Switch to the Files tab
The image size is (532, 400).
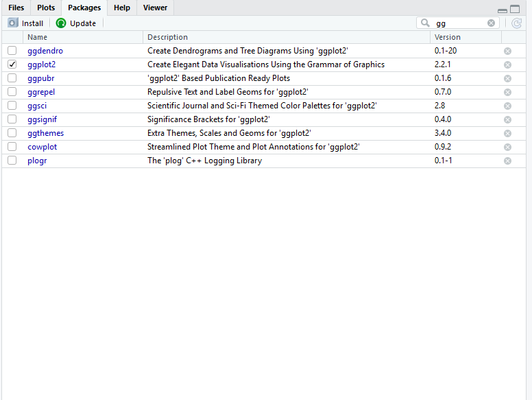click(16, 8)
